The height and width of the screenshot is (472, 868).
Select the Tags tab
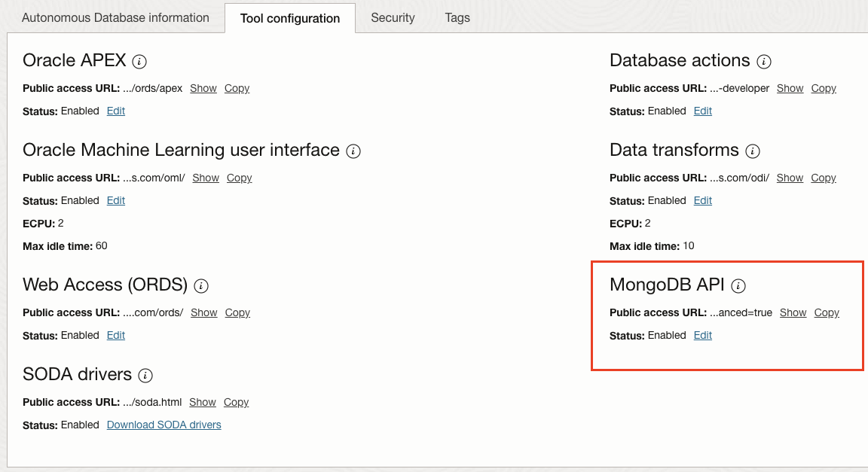pyautogui.click(x=457, y=17)
